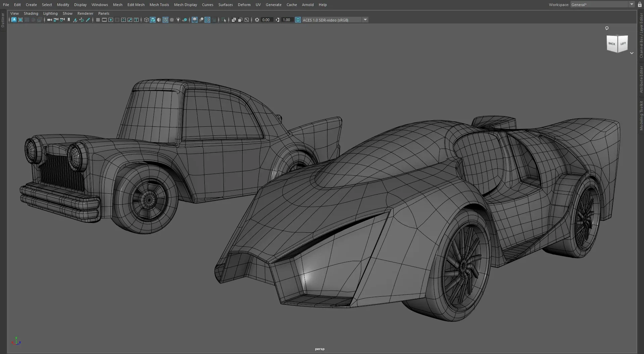Click the BACK face of view cube
The image size is (644, 354).
612,44
